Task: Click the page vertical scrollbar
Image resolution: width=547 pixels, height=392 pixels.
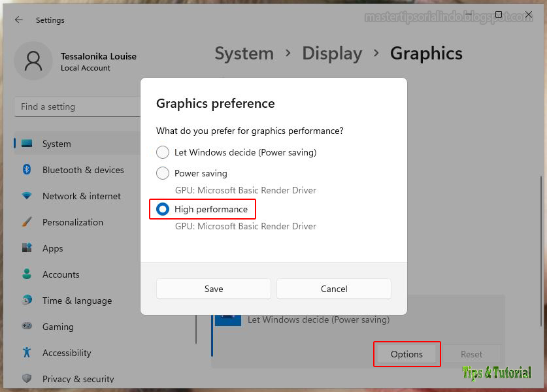Action: tap(540, 251)
